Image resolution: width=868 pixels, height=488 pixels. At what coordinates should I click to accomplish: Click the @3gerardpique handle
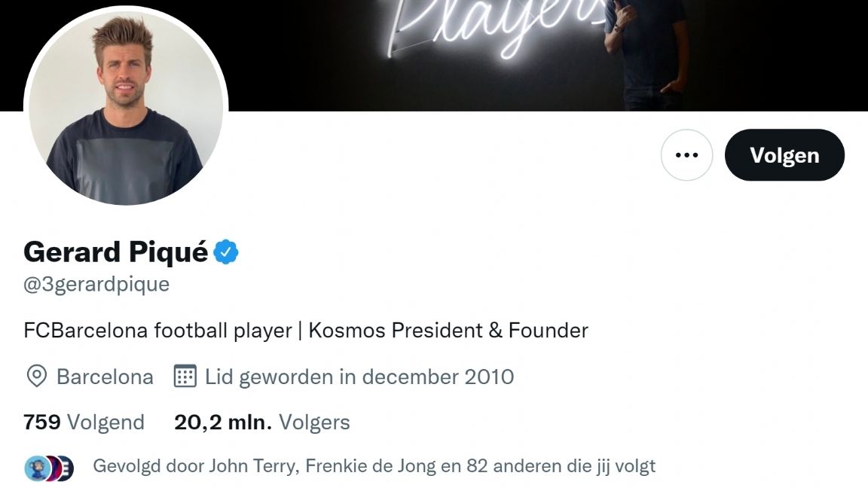point(96,284)
